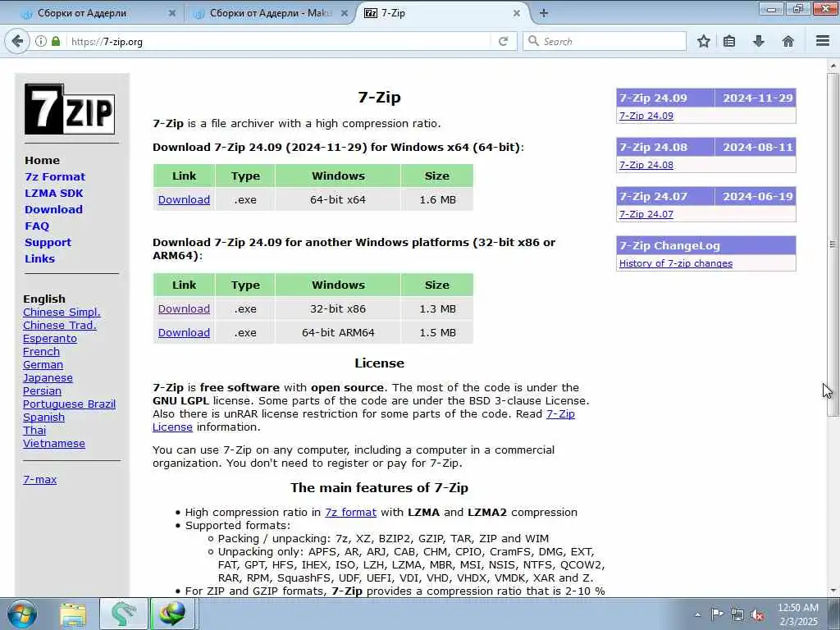Show bookmarks list icon in toolbar
840x630 pixels.
(729, 41)
